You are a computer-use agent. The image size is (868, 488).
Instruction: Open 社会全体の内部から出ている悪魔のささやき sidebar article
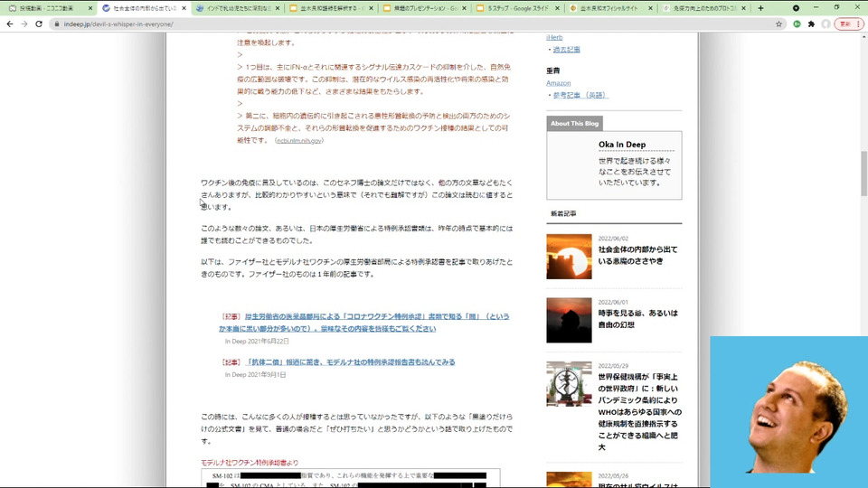(637, 255)
